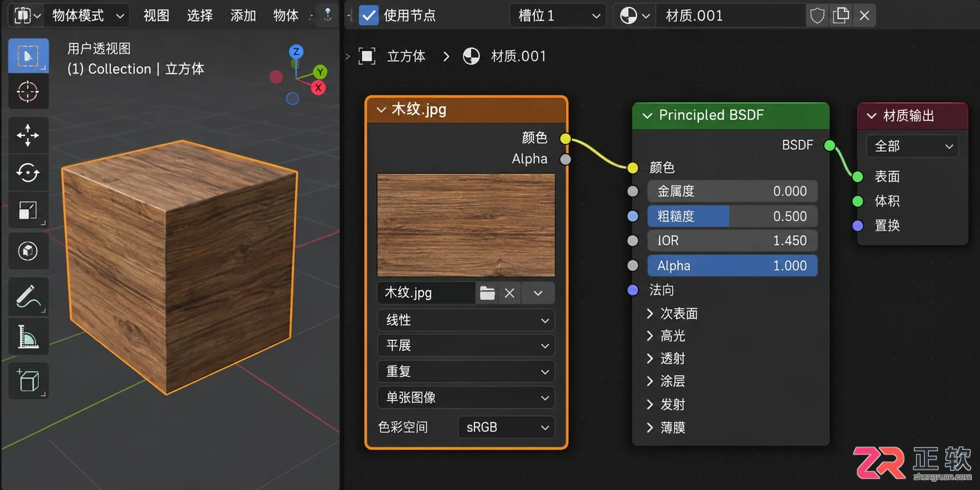The image size is (980, 490).
Task: Open the 物体 menu
Action: pyautogui.click(x=286, y=15)
